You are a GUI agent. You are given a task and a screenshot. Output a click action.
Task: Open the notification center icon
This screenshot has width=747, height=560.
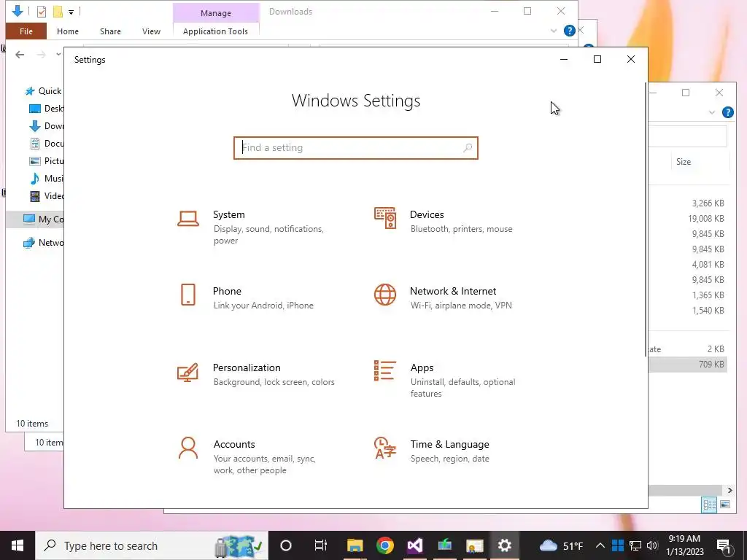point(724,545)
